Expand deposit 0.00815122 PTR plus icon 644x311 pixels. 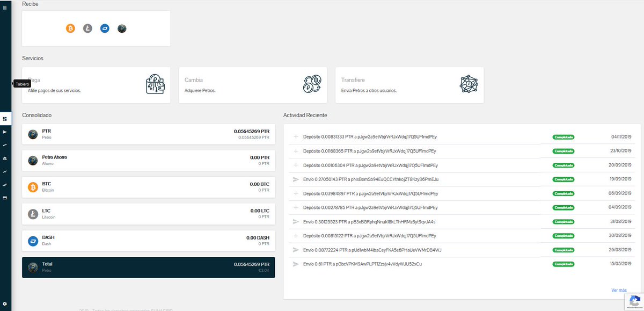coord(295,236)
